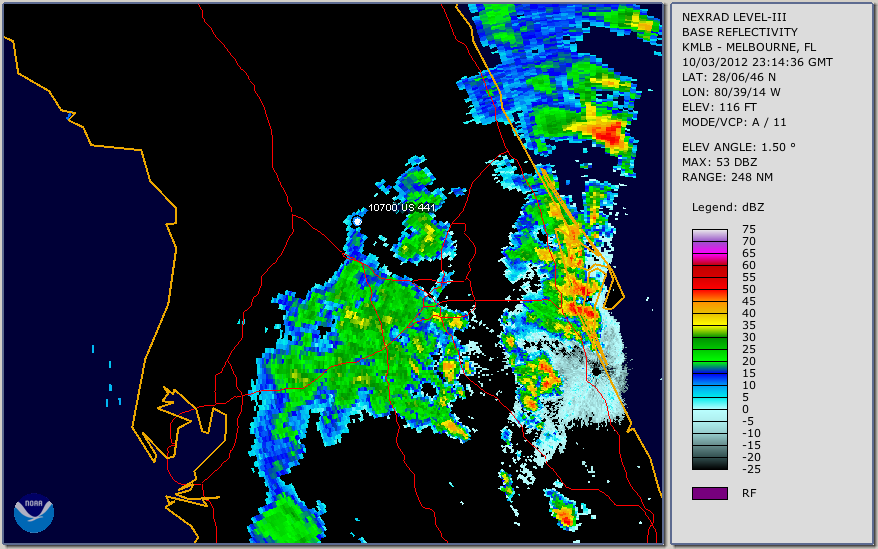Click the timestamp '10/03/2012 23:14:36 GMT'
This screenshot has height=549, width=878.
[x=757, y=62]
